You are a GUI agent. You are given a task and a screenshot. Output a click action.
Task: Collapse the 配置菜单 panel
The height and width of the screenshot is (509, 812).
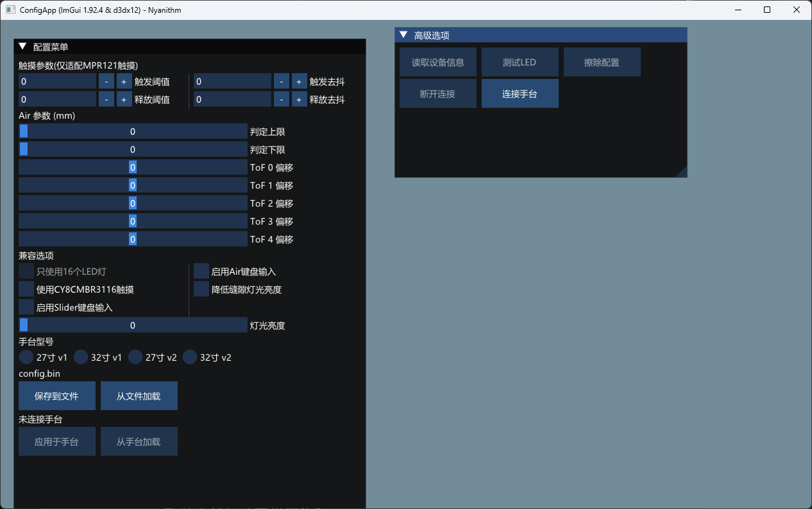(22, 47)
